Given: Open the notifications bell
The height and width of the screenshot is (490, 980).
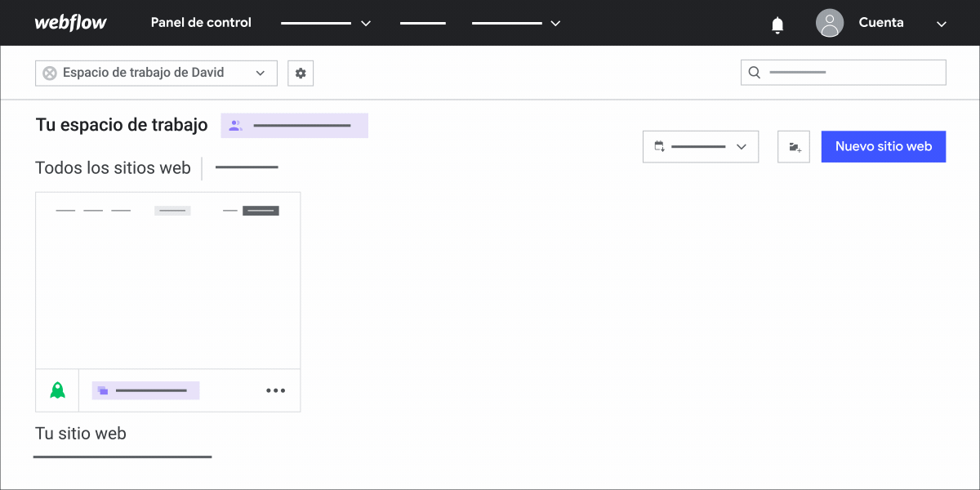Looking at the screenshot, I should [x=777, y=24].
